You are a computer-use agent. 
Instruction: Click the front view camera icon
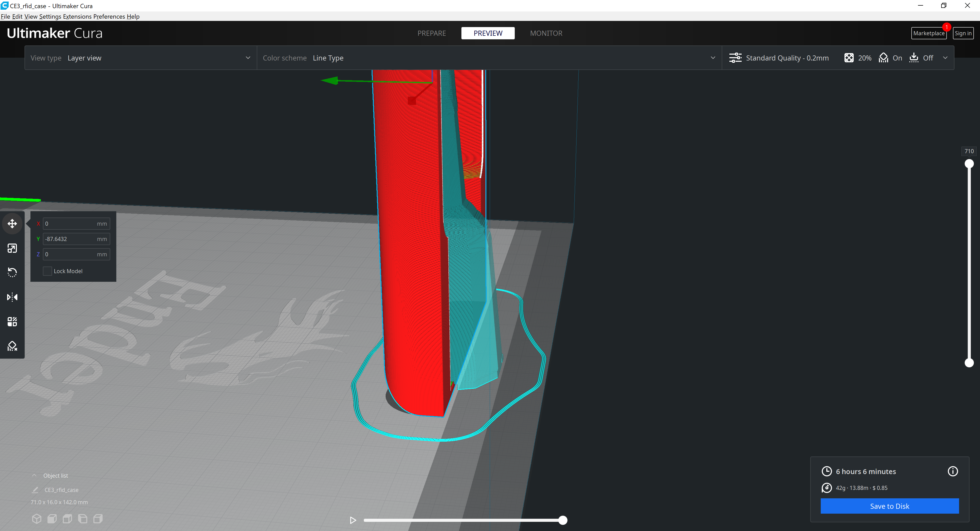52,518
